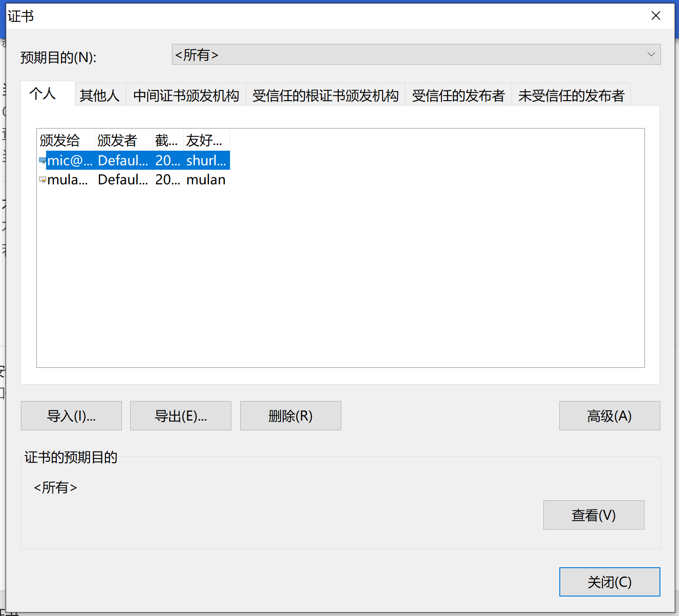Open the 受信任的发布者 tab

pos(458,95)
